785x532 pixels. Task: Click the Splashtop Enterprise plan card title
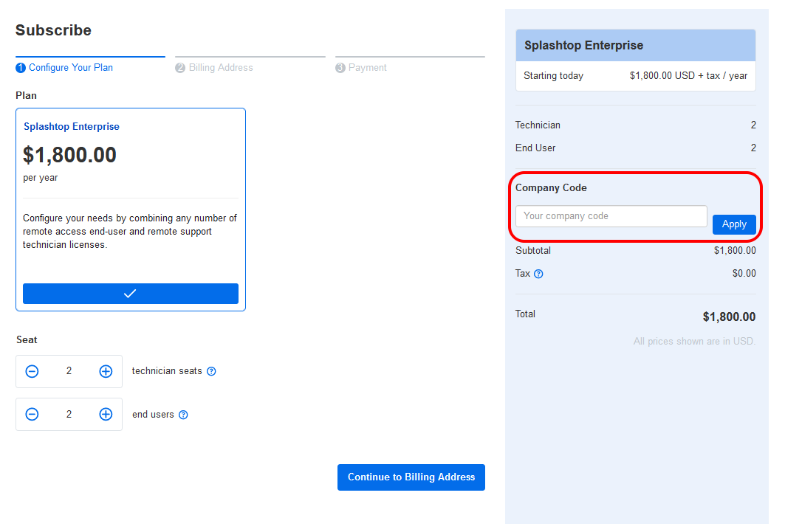(72, 127)
